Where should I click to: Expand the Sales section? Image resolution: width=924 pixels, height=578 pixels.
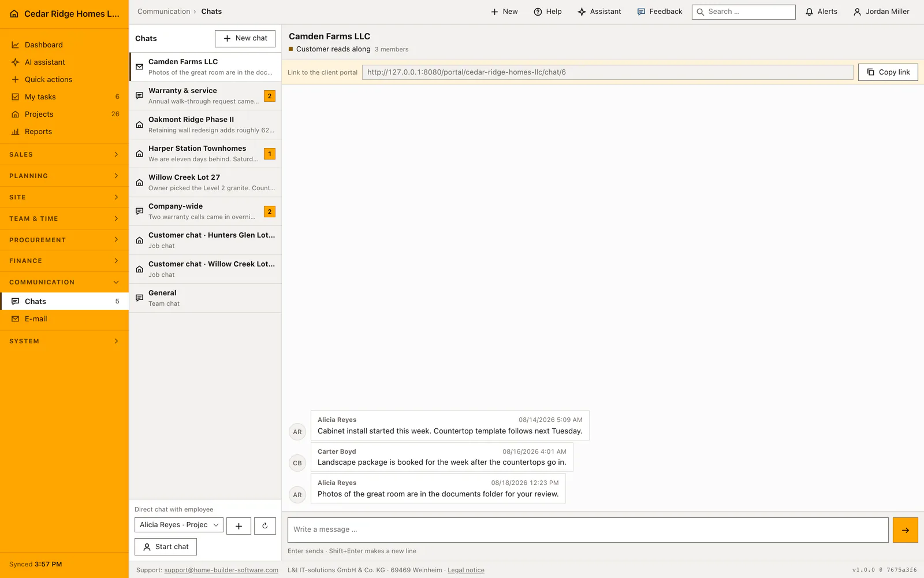[64, 154]
